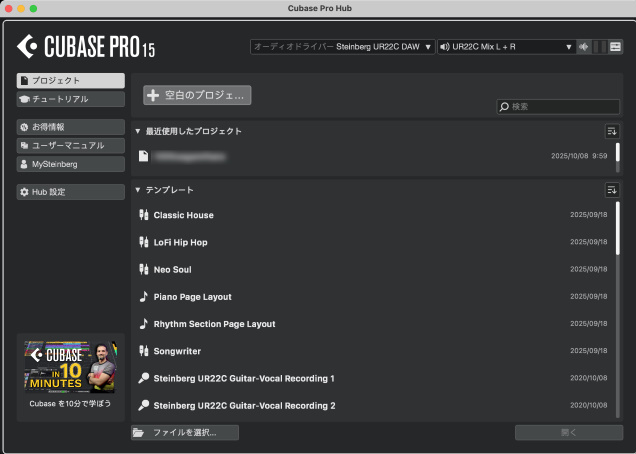636x454 pixels.
Task: Collapse the templates section
Action: point(138,190)
